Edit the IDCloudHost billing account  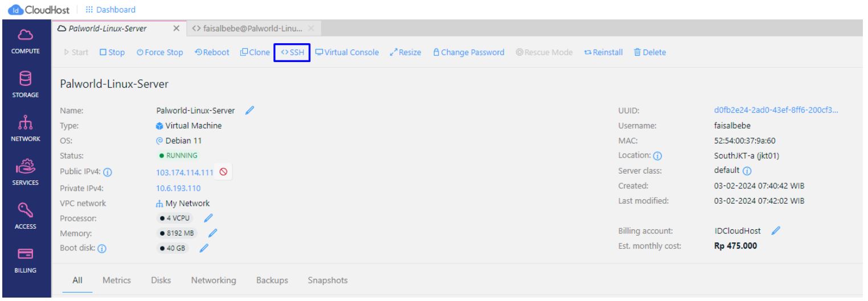click(775, 230)
